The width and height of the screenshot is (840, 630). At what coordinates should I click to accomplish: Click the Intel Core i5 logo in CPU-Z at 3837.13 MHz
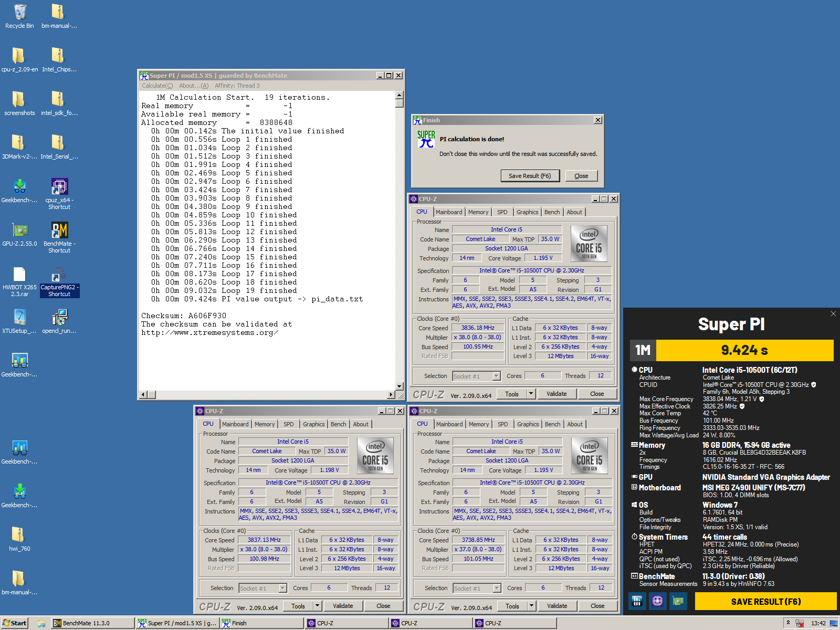[x=375, y=456]
